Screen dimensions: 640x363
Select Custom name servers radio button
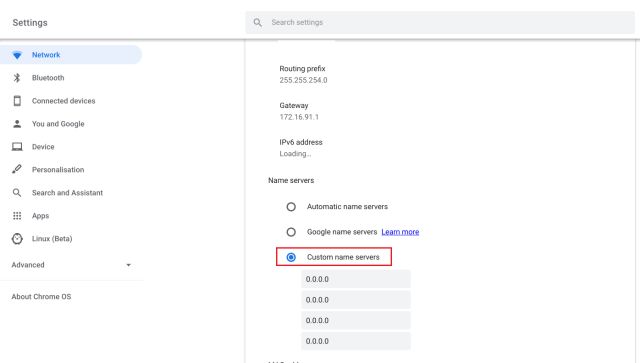(291, 257)
